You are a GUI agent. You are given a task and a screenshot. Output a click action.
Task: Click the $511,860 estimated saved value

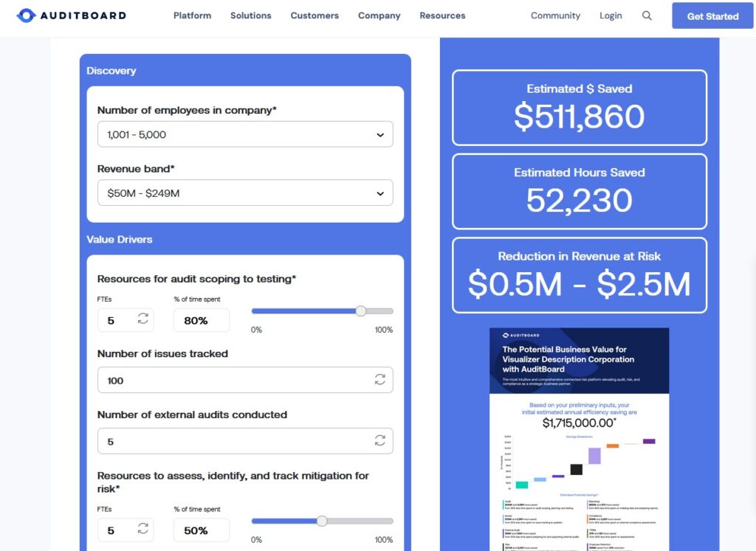point(579,117)
